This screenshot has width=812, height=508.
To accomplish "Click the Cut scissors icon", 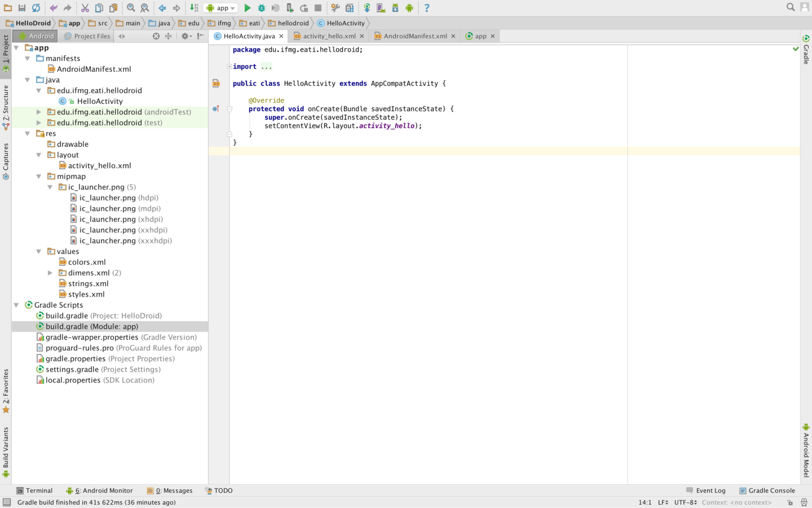I will click(85, 8).
